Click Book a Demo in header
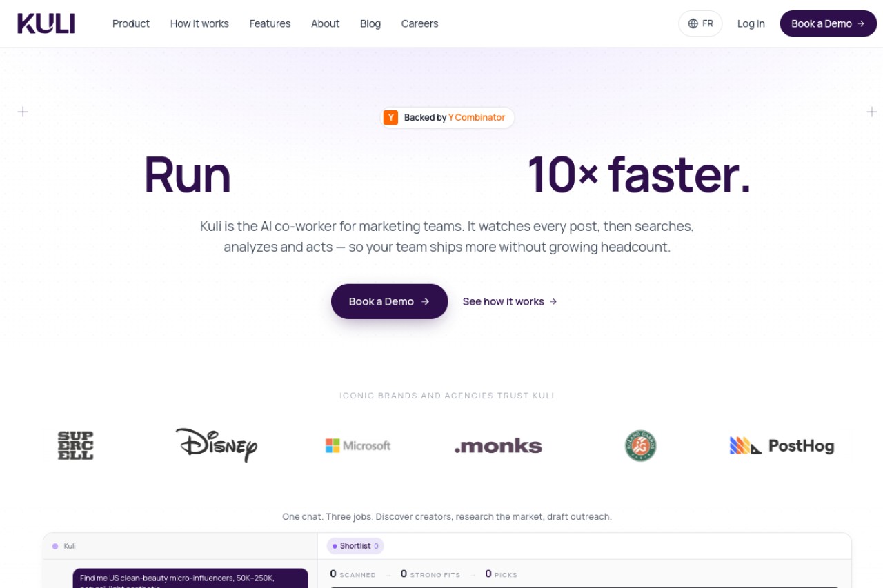 click(x=828, y=23)
